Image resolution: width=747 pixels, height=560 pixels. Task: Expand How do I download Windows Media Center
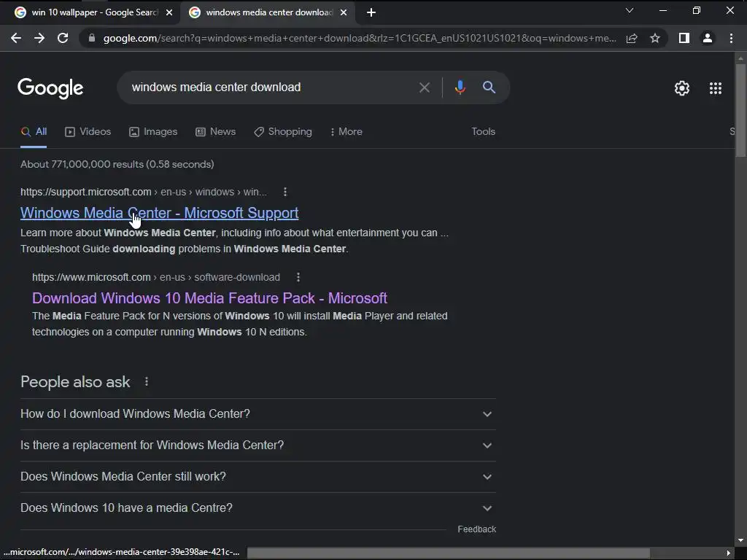pyautogui.click(x=258, y=414)
